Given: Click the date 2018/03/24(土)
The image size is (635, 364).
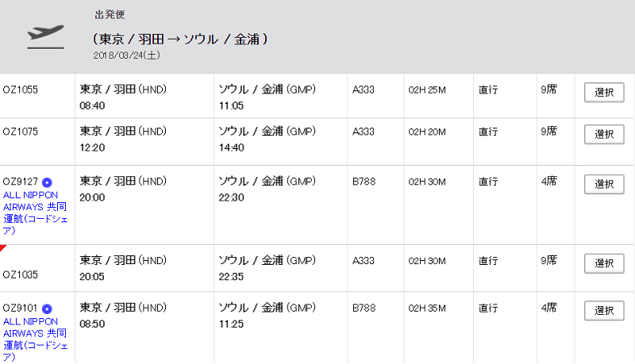Looking at the screenshot, I should (x=127, y=56).
